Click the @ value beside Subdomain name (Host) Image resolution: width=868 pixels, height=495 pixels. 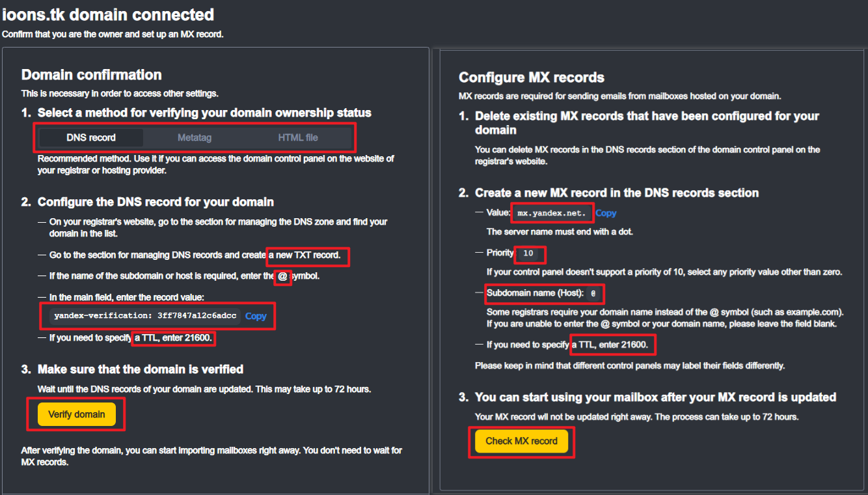tap(593, 294)
